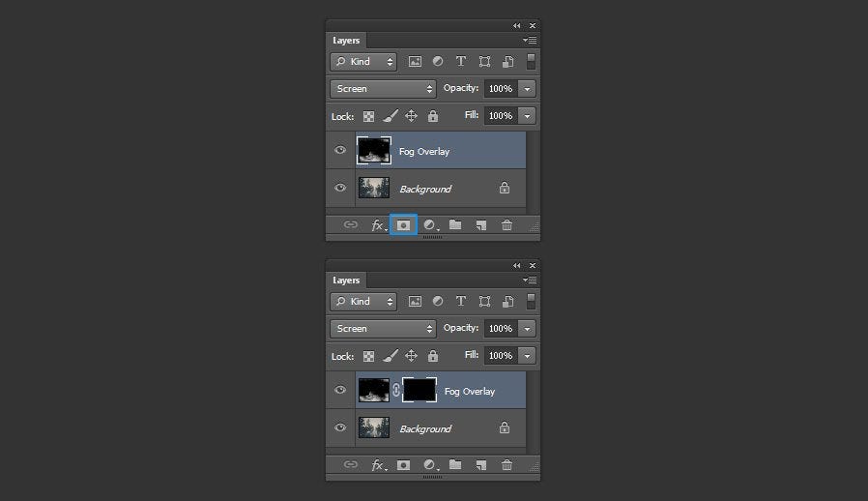Hide Fog Overlay layer in lower panel
Image resolution: width=868 pixels, height=501 pixels.
pyautogui.click(x=340, y=390)
